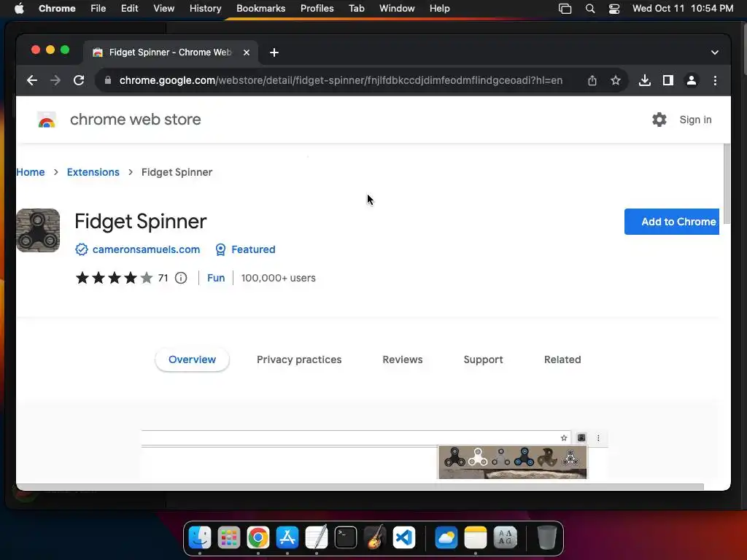Viewport: 747px width, 560px height.
Task: Open the Chrome three-dot menu
Action: (715, 80)
